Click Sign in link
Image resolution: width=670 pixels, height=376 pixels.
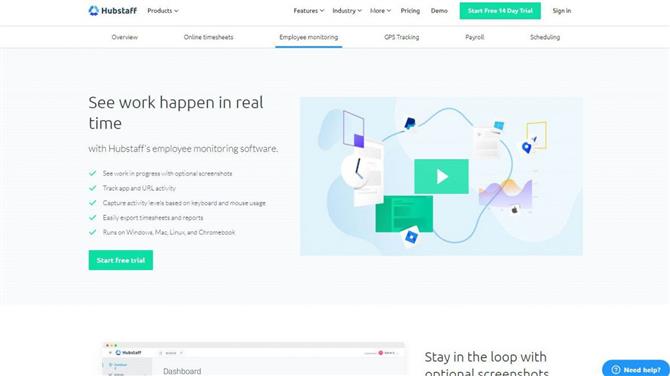pos(561,11)
